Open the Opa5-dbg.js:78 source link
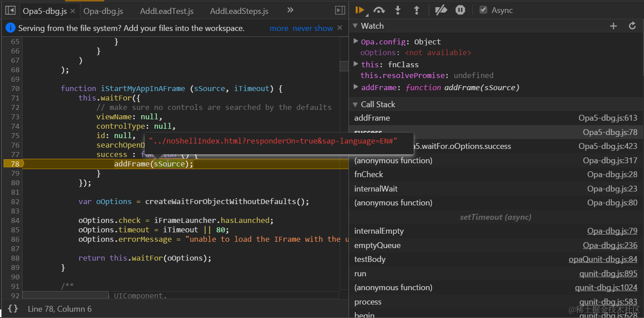Image resolution: width=644 pixels, height=318 pixels. click(610, 132)
